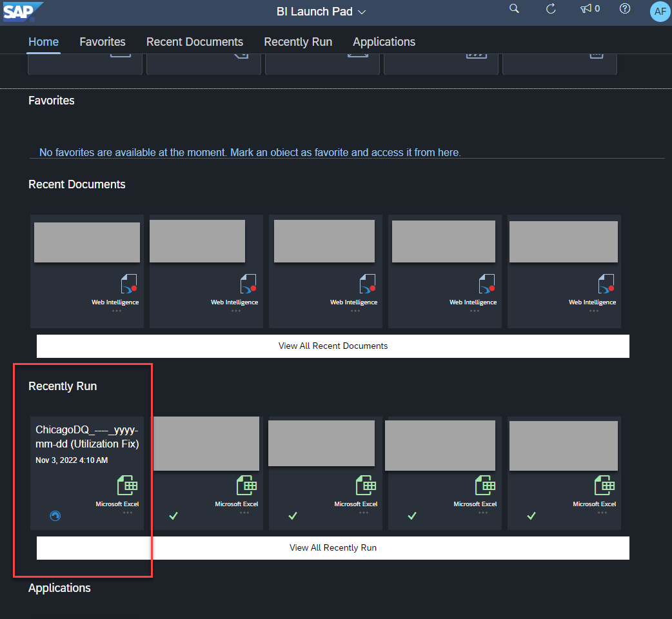Image resolution: width=672 pixels, height=619 pixels.
Task: Open the help question mark icon
Action: tap(625, 8)
